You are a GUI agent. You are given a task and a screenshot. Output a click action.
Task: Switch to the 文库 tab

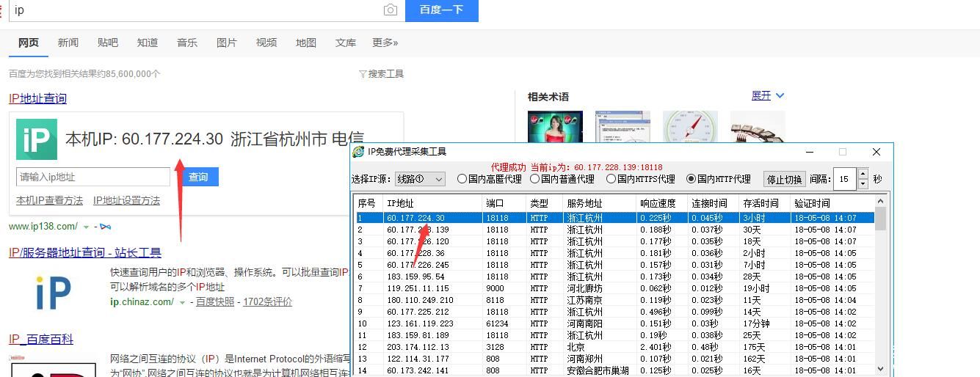click(x=346, y=43)
